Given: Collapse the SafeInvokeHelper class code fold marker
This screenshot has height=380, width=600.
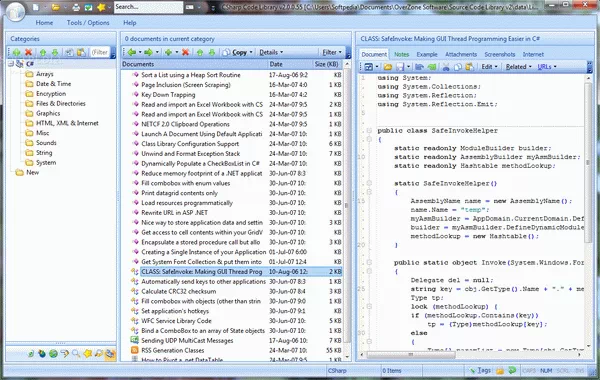Looking at the screenshot, I should (x=369, y=131).
